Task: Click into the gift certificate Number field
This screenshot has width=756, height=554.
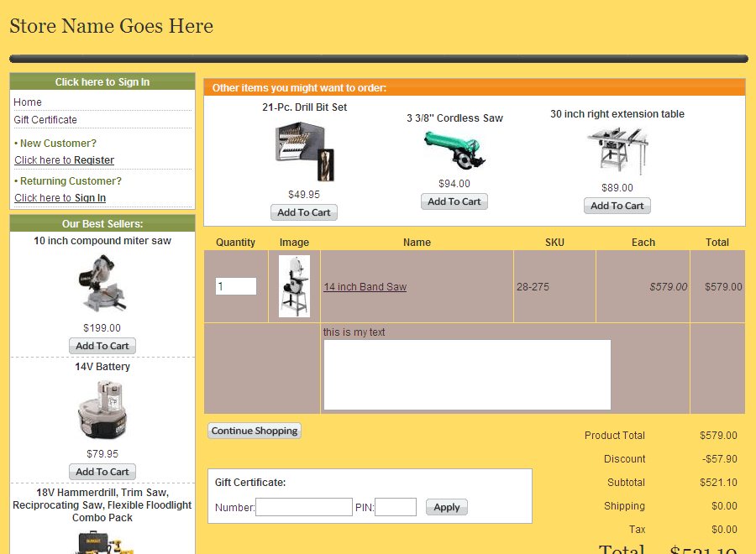Action: [304, 507]
